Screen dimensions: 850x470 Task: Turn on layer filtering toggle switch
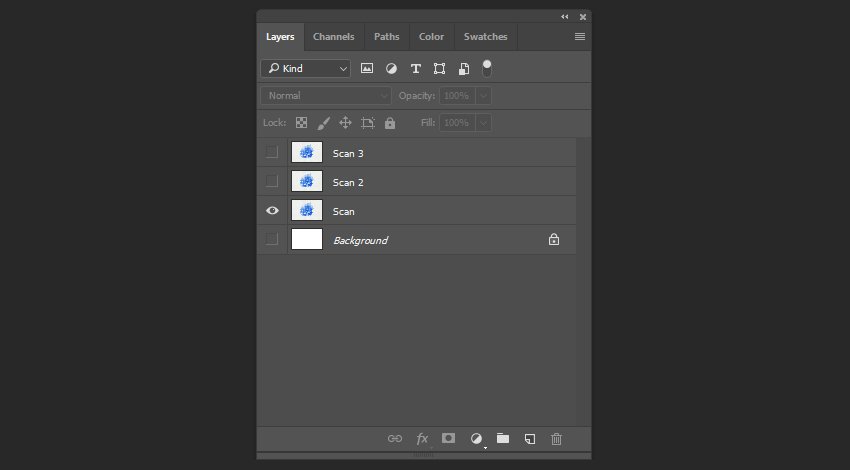[487, 68]
